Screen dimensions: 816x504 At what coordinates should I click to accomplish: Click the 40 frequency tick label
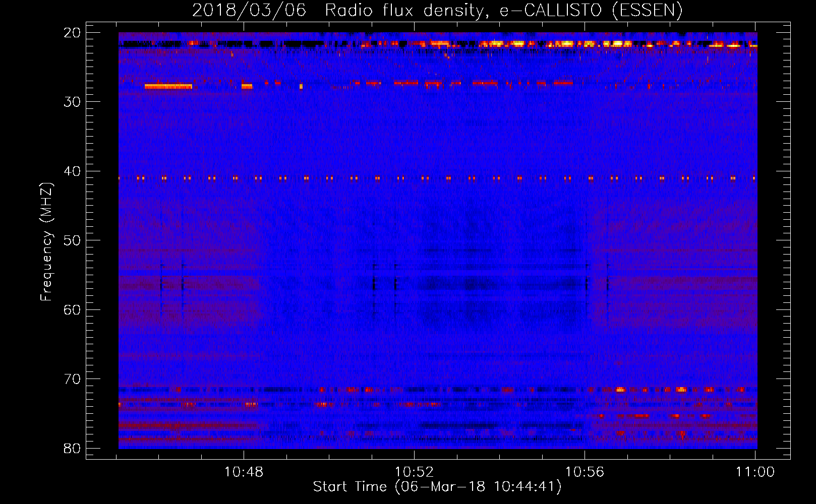click(73, 171)
